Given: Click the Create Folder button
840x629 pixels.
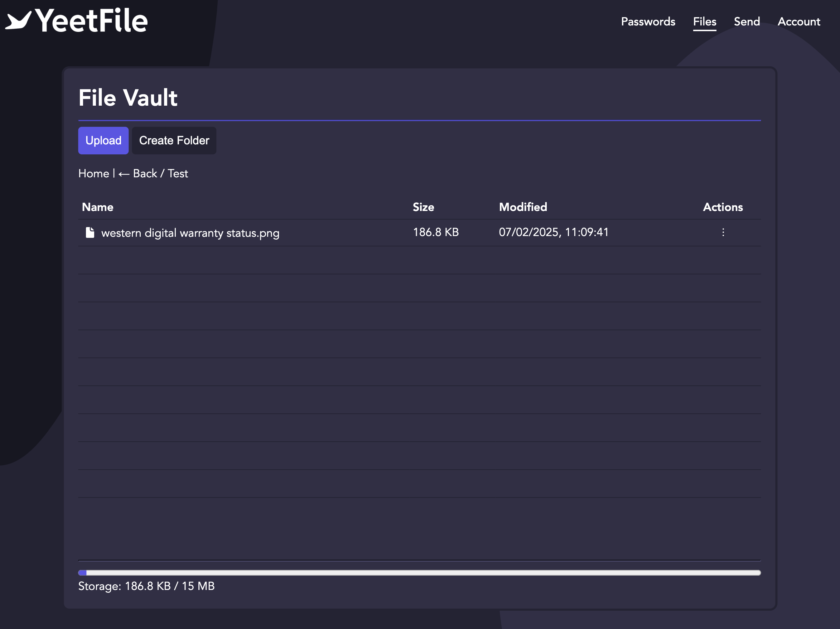Looking at the screenshot, I should point(174,140).
